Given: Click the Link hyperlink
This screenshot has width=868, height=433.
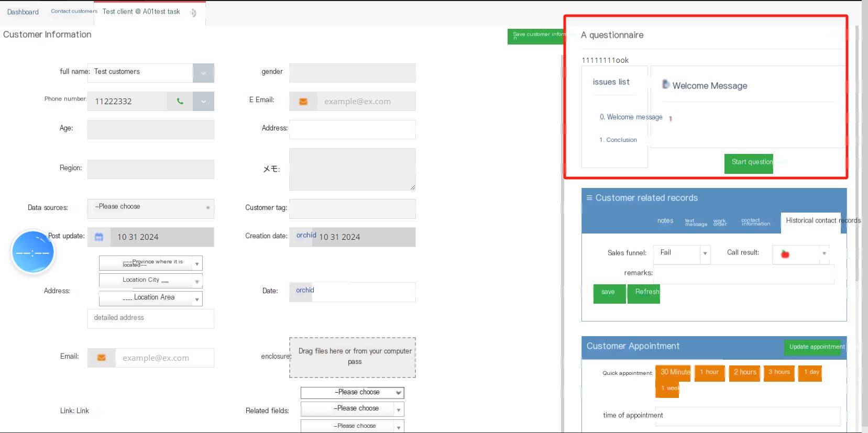Looking at the screenshot, I should pyautogui.click(x=83, y=411).
